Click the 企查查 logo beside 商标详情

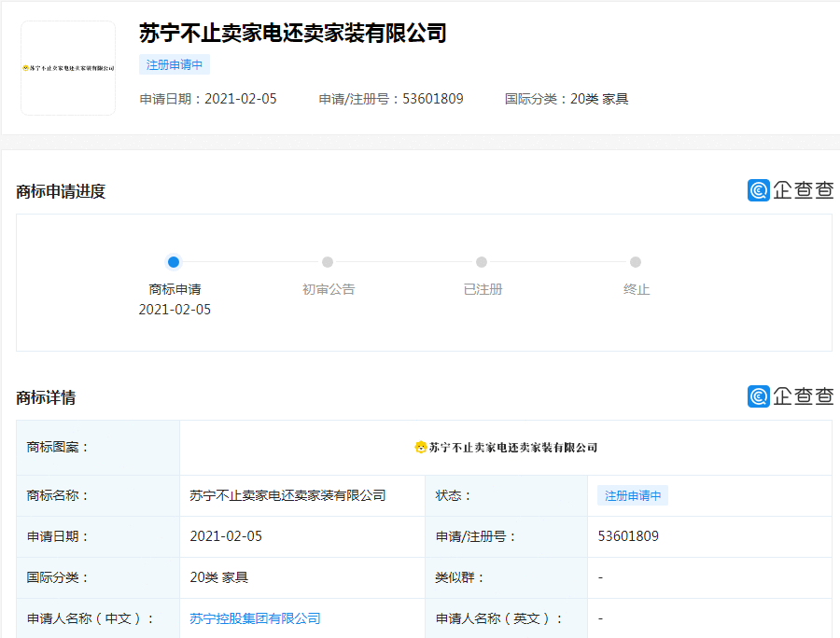[791, 396]
